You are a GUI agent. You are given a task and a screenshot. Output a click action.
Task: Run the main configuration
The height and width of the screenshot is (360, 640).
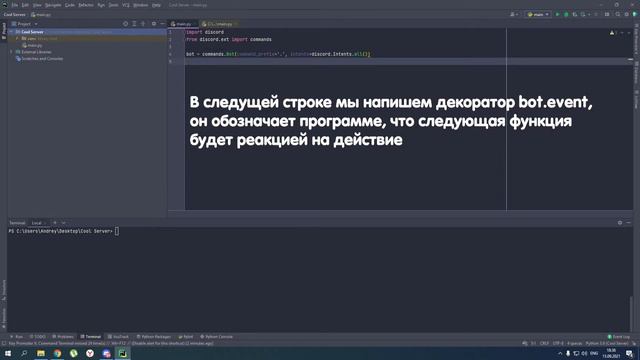click(558, 14)
